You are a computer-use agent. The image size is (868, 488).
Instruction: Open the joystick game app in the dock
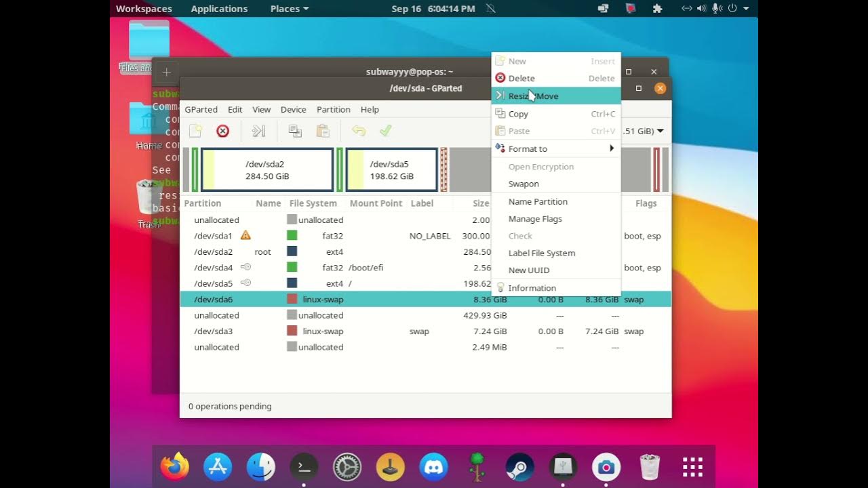[x=391, y=467]
